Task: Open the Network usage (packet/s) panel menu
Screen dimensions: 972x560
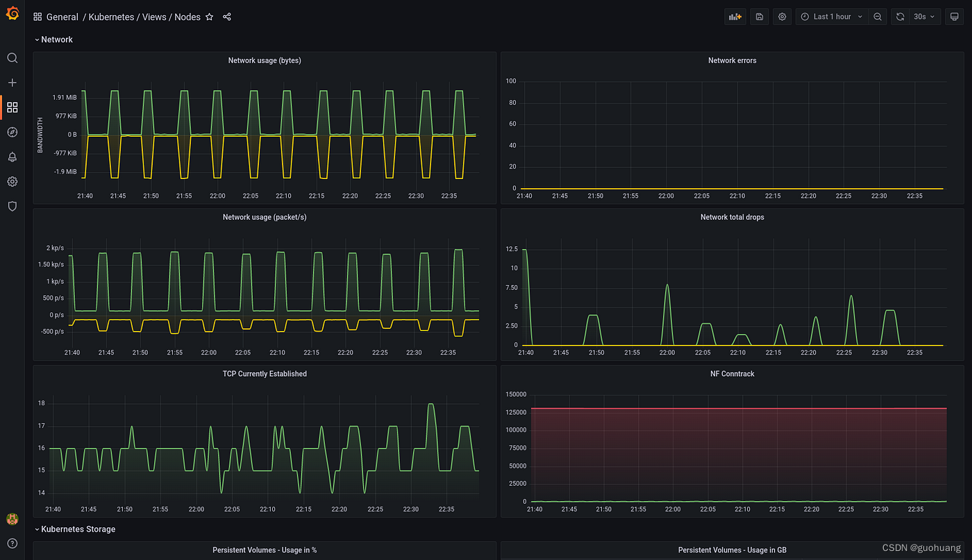Action: coord(265,217)
